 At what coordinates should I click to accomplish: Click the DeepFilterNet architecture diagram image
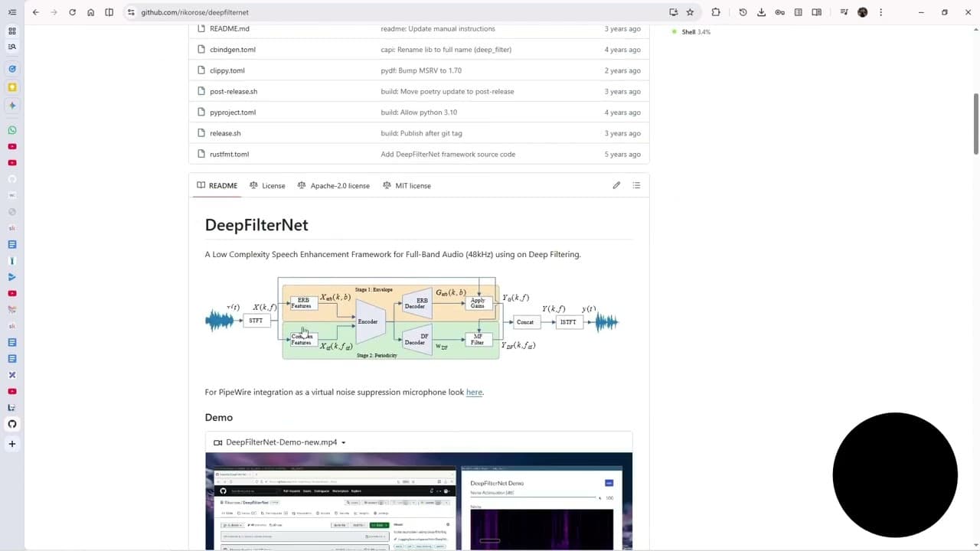point(411,318)
